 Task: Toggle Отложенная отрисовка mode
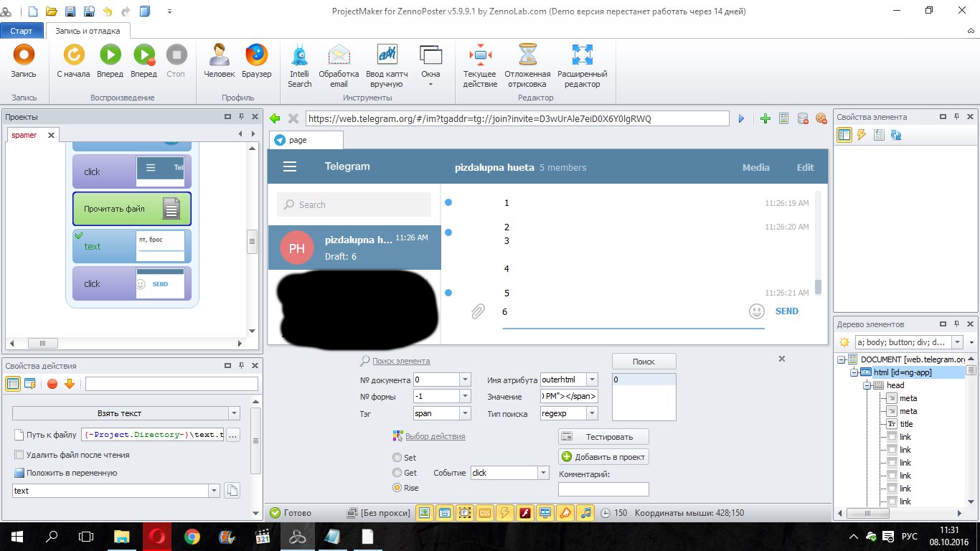(527, 66)
